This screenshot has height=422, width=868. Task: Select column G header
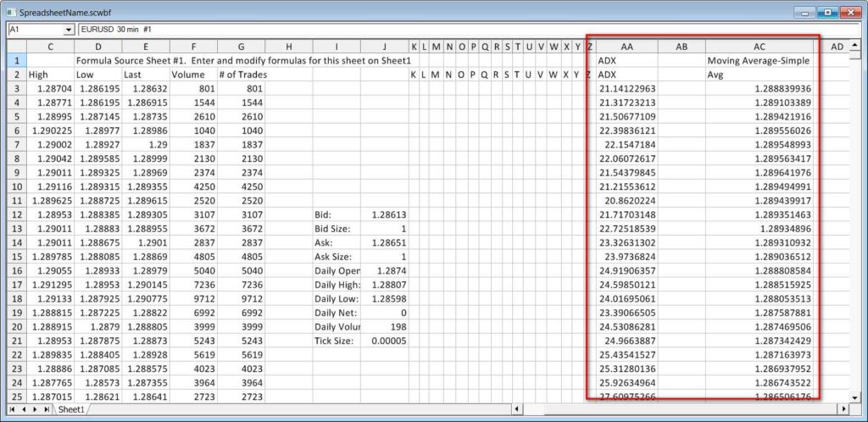(x=241, y=47)
